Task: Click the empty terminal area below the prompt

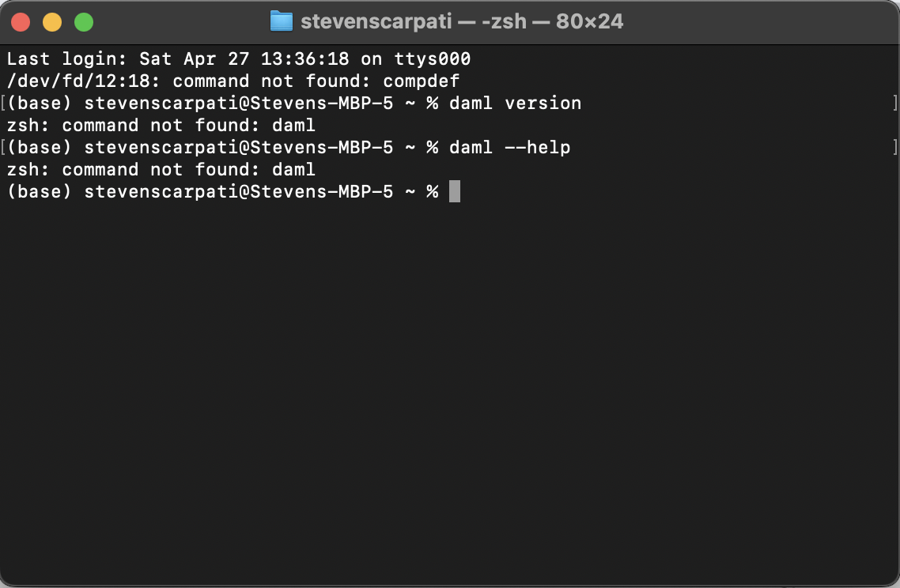Action: point(449,379)
